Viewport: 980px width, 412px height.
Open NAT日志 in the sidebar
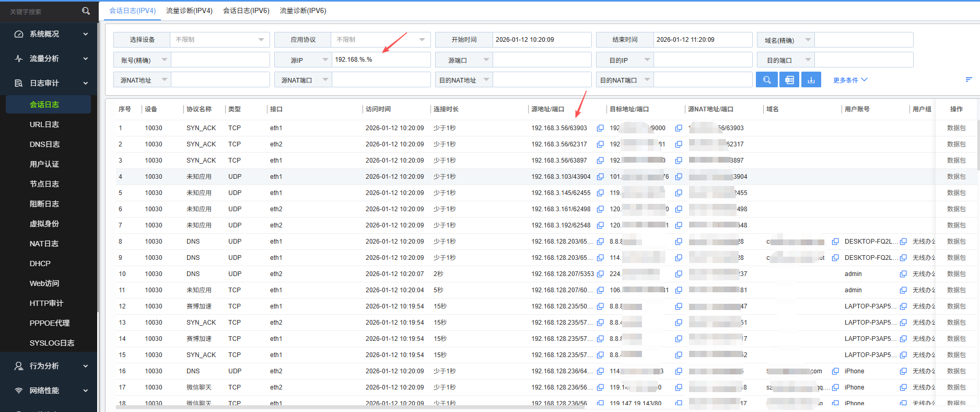coord(44,244)
